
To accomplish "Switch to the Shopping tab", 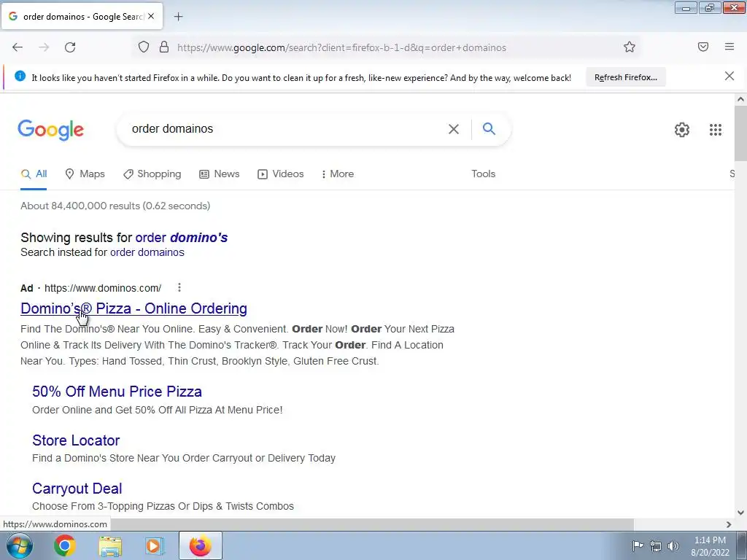I will click(x=152, y=174).
